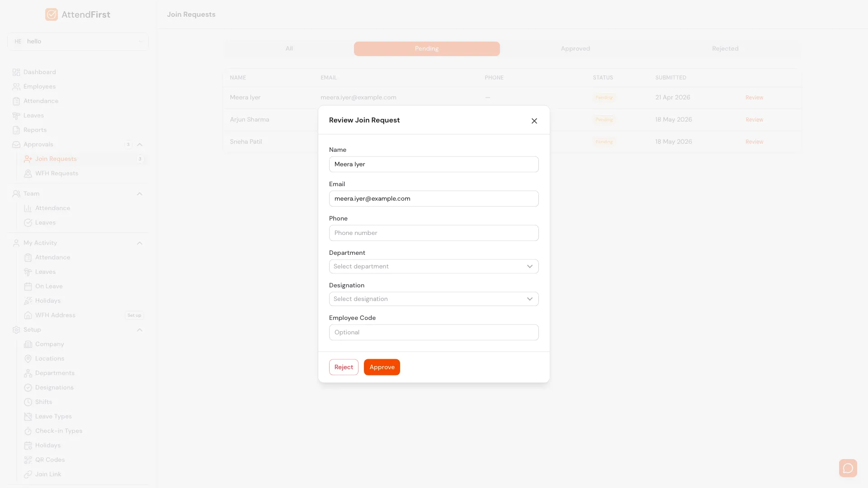
Task: Click Review link for Arjun Sharma
Action: [754, 120]
